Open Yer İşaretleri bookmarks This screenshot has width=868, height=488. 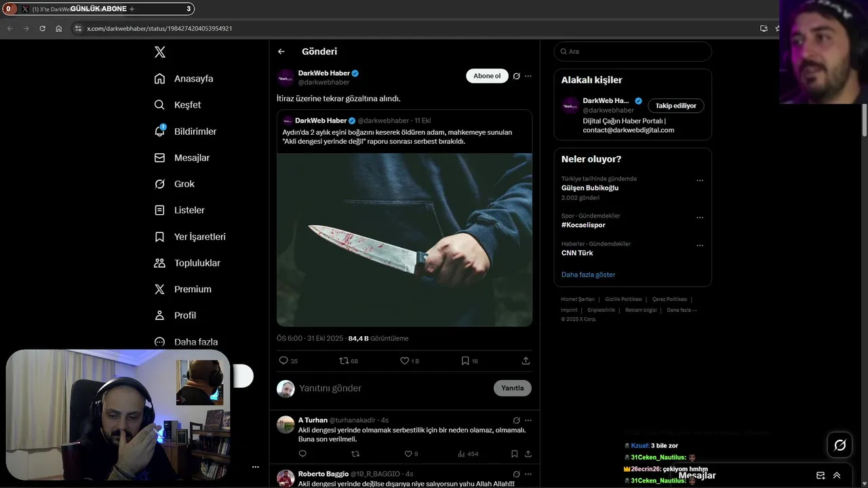[190, 237]
